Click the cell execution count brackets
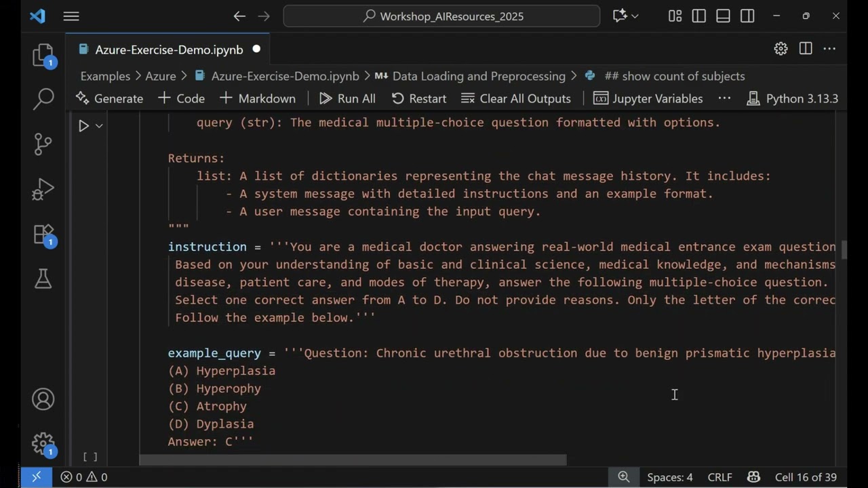The width and height of the screenshot is (868, 488). 90,457
